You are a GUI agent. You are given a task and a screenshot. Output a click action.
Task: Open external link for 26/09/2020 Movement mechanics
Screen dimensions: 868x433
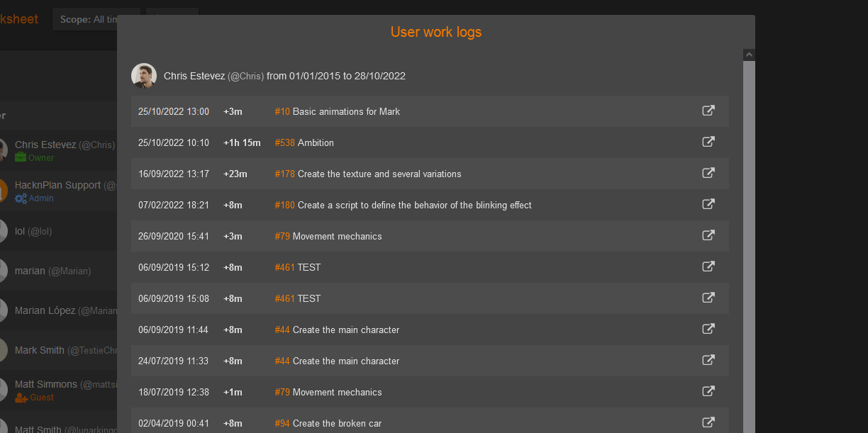(708, 236)
